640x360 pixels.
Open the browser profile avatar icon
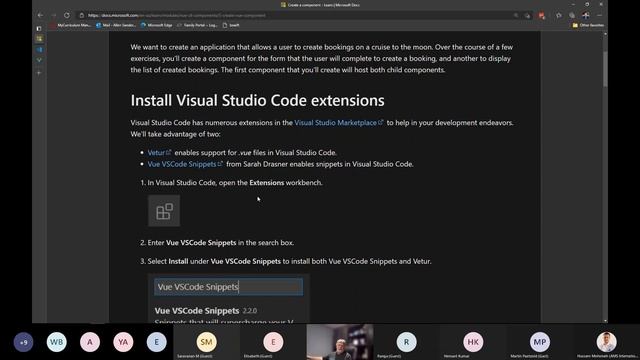pyautogui.click(x=586, y=16)
